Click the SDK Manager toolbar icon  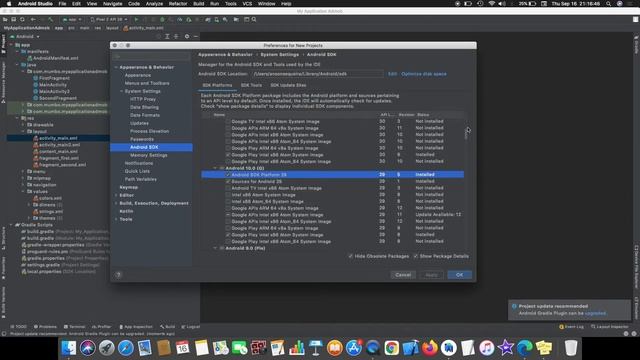225,19
